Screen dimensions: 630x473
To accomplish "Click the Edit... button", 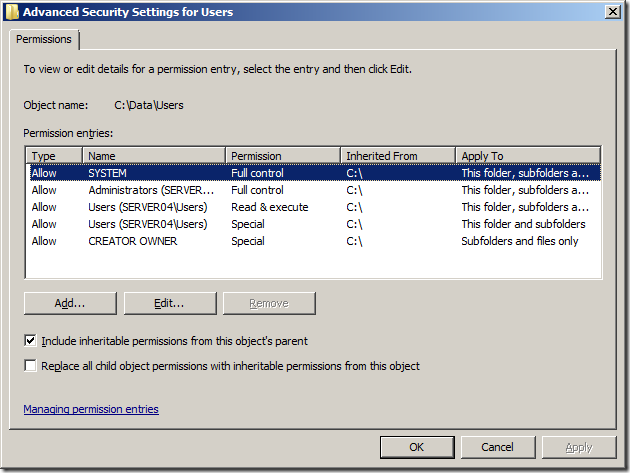I will (x=169, y=303).
